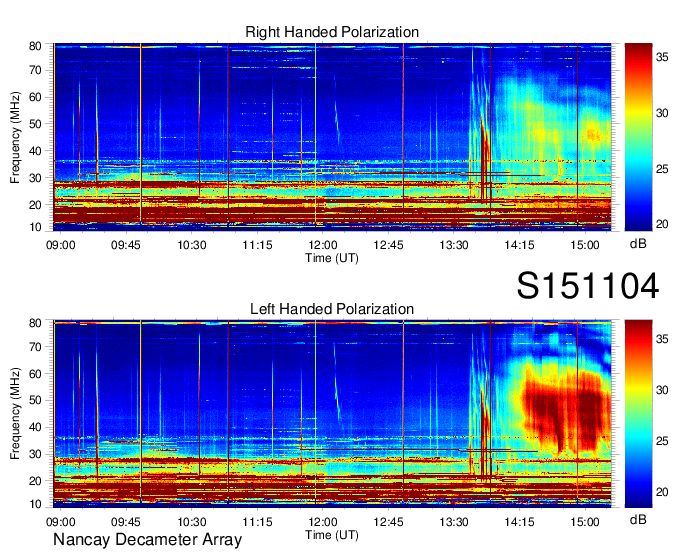Viewport: 680px width, 552px height.
Task: Click the 10 MHz tick on the Right Handed plot
Action: (x=35, y=227)
